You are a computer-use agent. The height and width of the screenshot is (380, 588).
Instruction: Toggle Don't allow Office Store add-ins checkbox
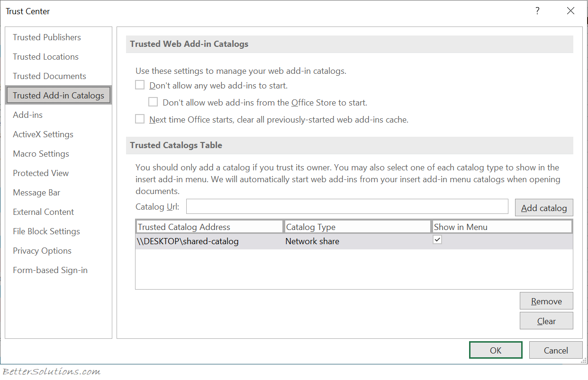coord(153,102)
